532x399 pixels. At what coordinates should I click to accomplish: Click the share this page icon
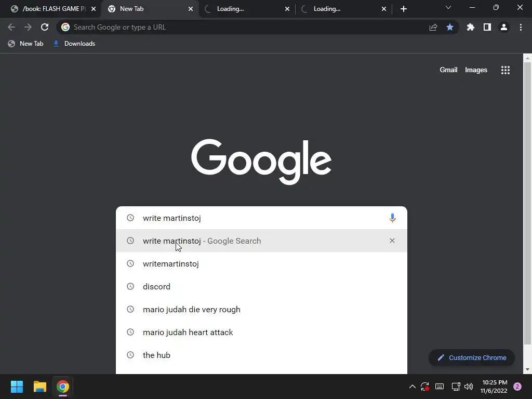433,28
